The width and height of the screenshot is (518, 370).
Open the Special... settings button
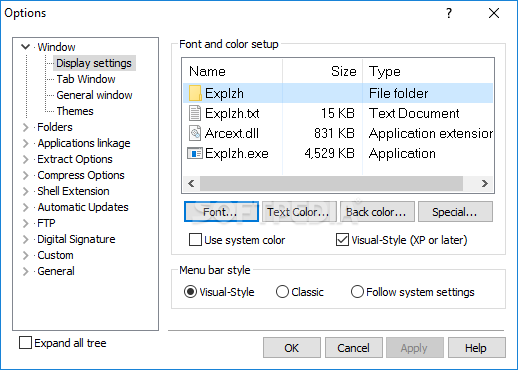(x=455, y=212)
